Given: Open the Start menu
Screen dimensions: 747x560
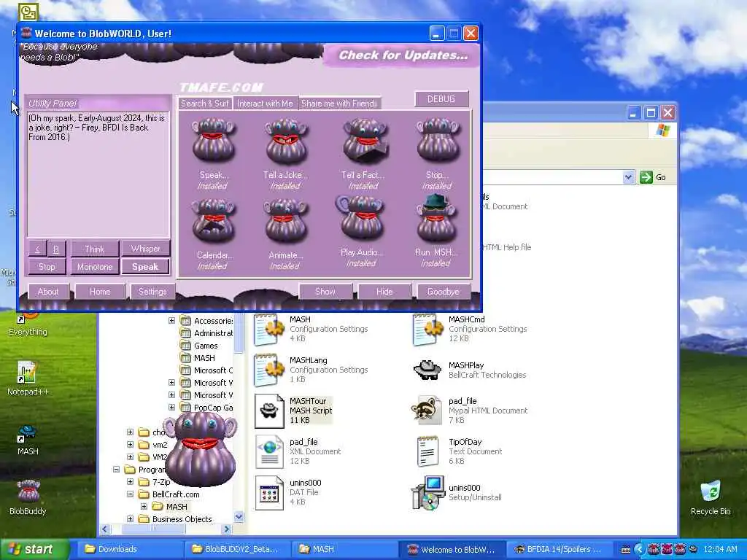Looking at the screenshot, I should (x=35, y=549).
